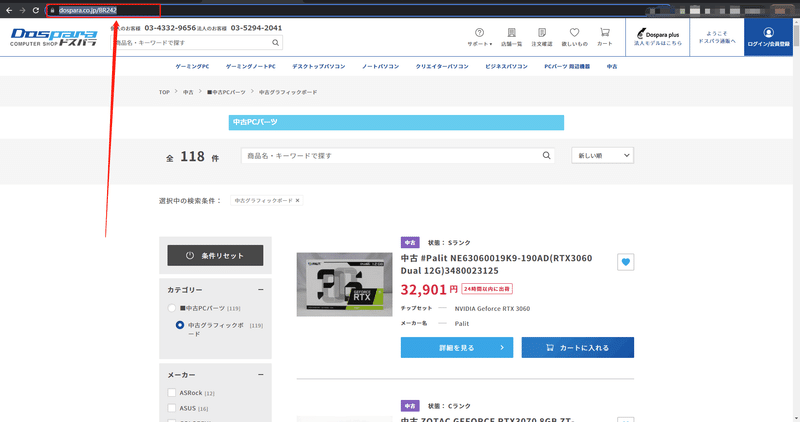Click TOP in breadcrumb
This screenshot has height=422, width=800.
[164, 92]
